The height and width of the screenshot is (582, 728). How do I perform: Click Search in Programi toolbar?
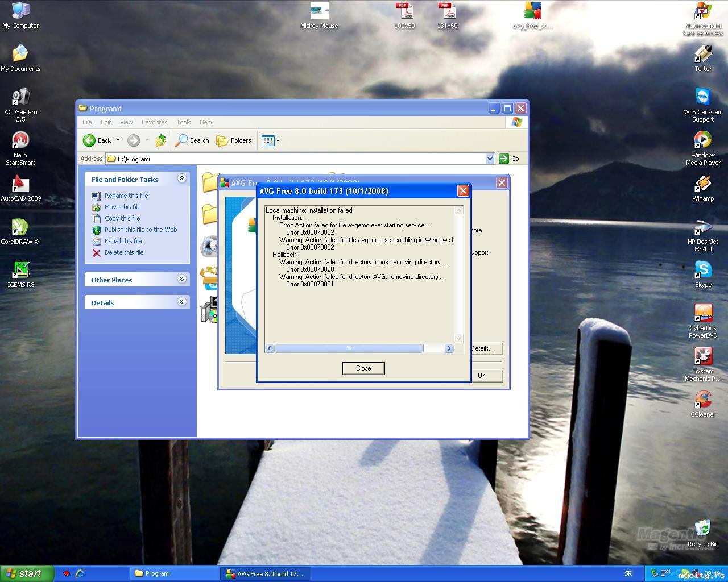[x=192, y=140]
